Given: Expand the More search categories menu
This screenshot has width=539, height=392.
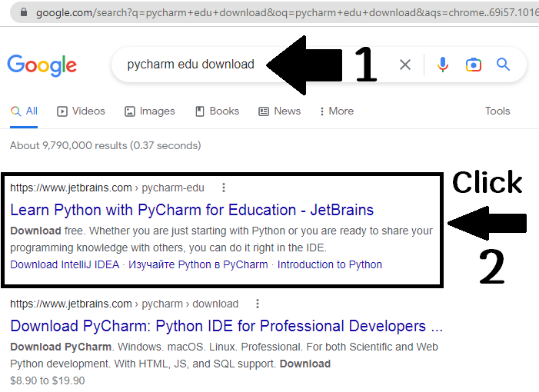Looking at the screenshot, I should click(x=336, y=111).
